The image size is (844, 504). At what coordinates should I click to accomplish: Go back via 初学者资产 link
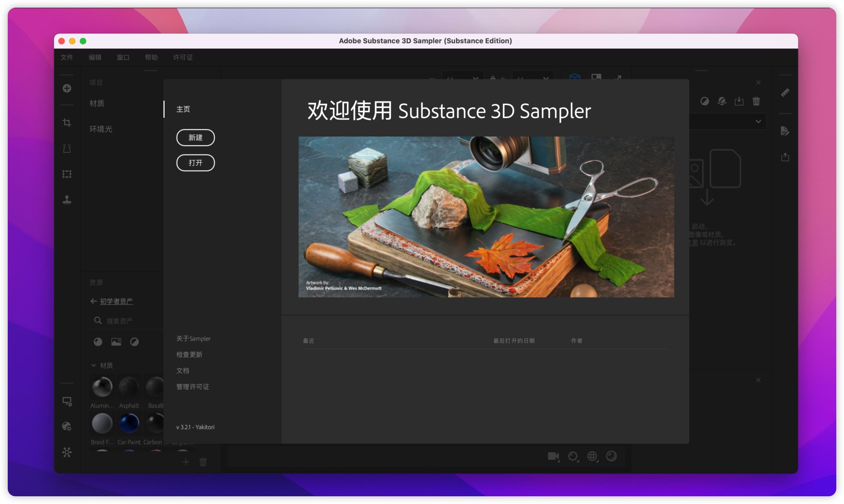coord(116,301)
